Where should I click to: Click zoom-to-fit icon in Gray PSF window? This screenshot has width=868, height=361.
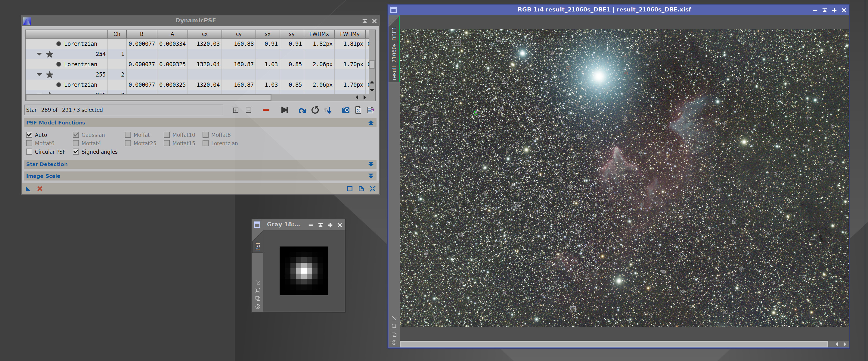(x=258, y=290)
